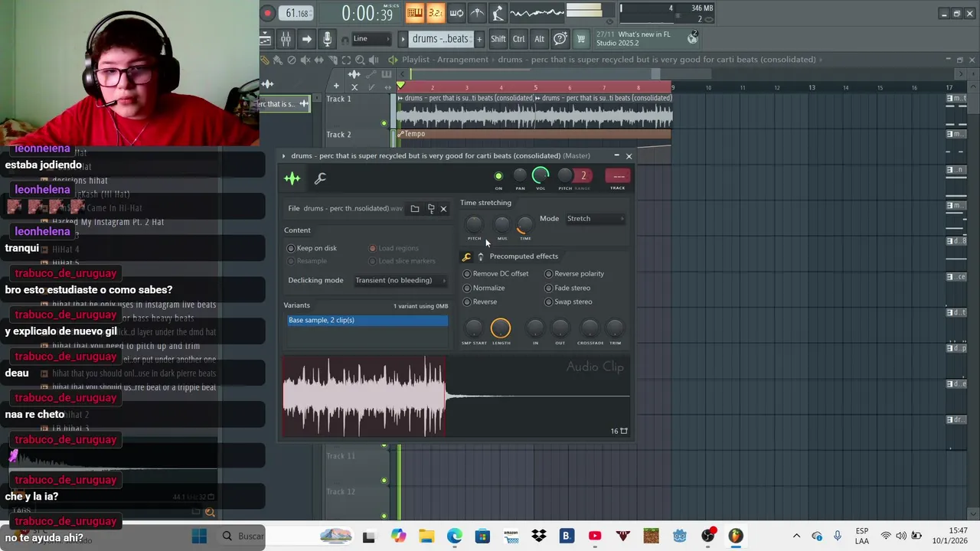Open the pattern selector drums beats
980x551 pixels.
click(x=440, y=39)
